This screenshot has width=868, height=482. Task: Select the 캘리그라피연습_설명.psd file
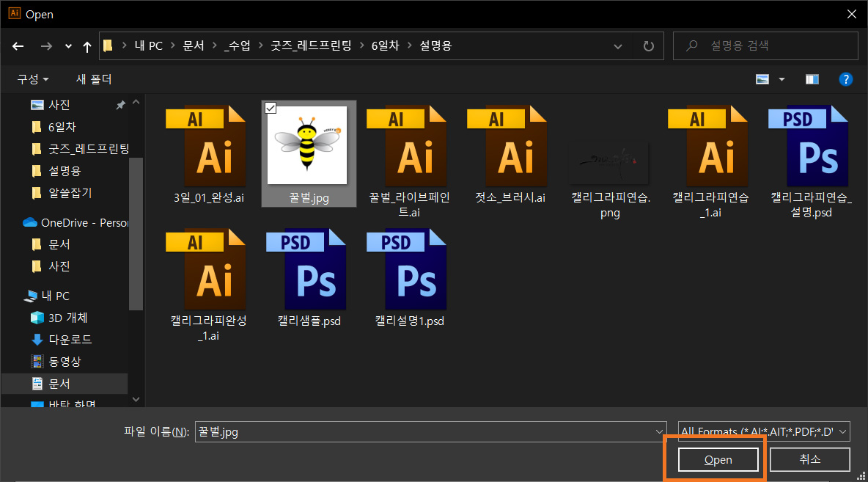811,161
